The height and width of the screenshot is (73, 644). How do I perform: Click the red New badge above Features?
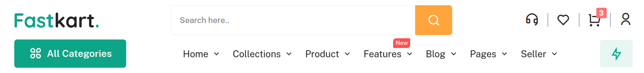point(401,43)
